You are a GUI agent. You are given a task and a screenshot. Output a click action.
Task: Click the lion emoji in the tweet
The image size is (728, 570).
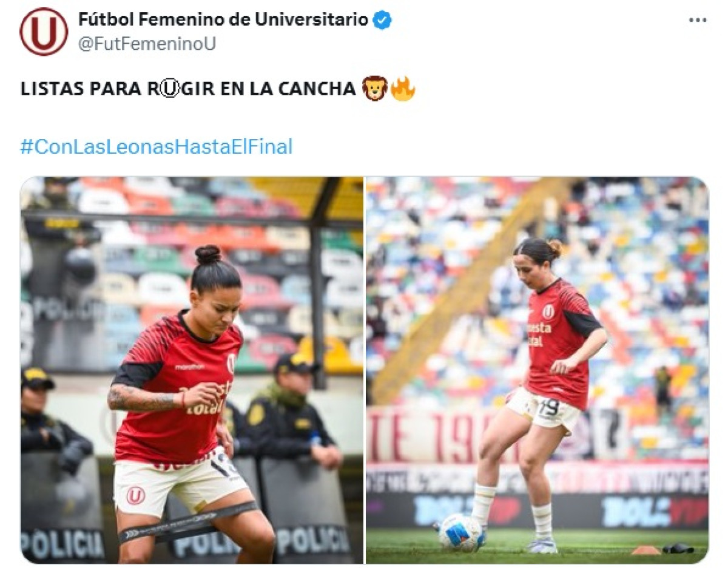(x=374, y=89)
